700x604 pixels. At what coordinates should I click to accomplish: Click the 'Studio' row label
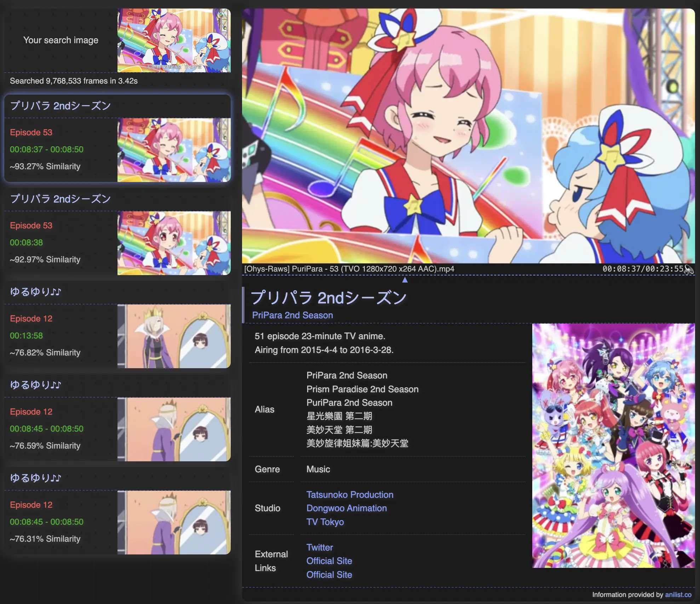click(x=268, y=508)
